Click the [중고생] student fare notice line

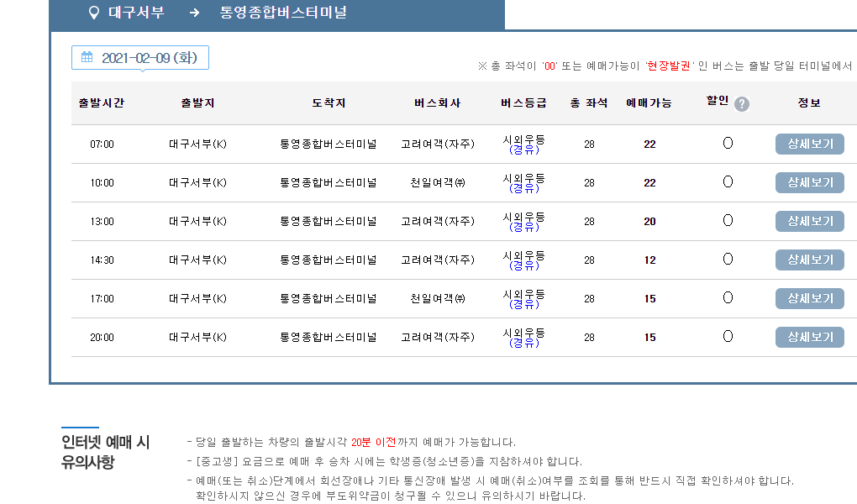pyautogui.click(x=389, y=461)
